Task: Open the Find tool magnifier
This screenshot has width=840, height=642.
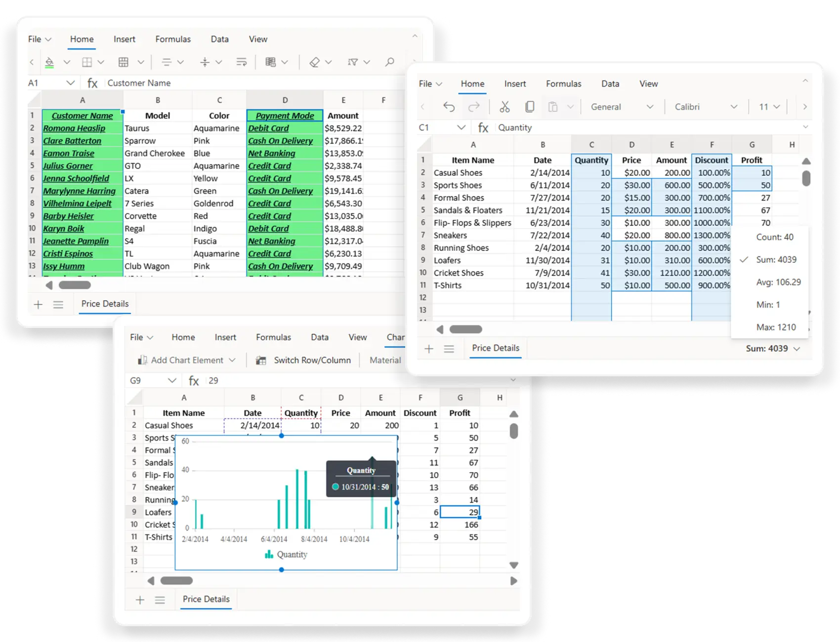Action: tap(389, 62)
